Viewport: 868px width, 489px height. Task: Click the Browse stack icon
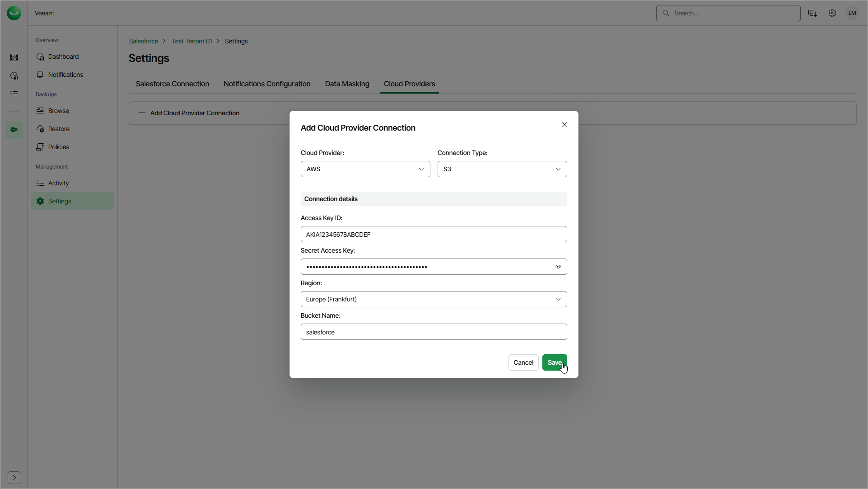tap(40, 111)
